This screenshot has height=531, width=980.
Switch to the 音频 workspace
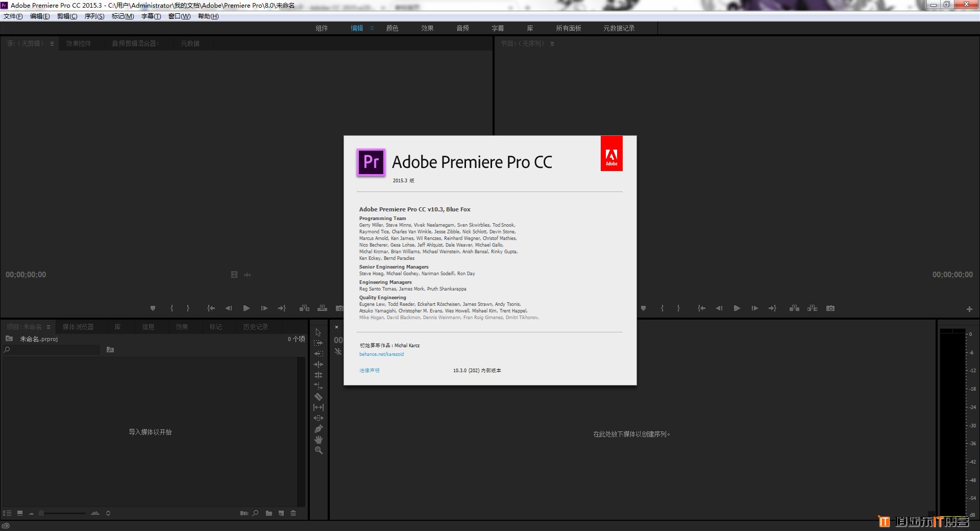point(462,28)
